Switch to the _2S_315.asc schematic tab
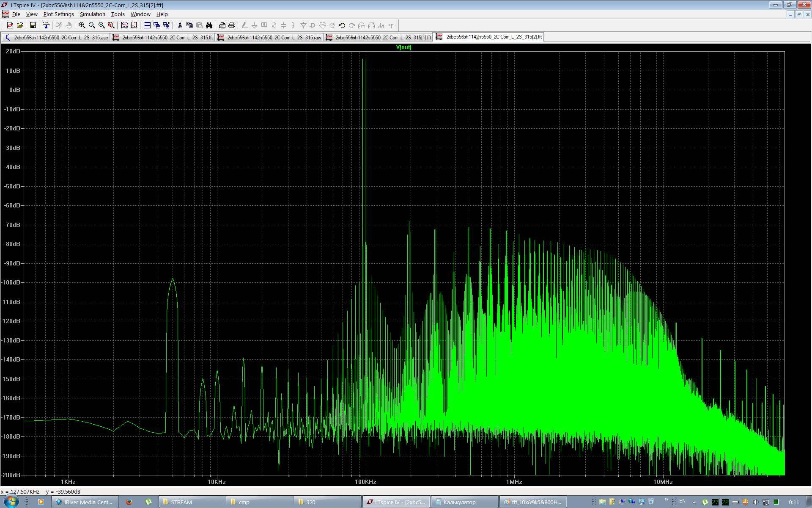This screenshot has height=508, width=812. (56, 37)
